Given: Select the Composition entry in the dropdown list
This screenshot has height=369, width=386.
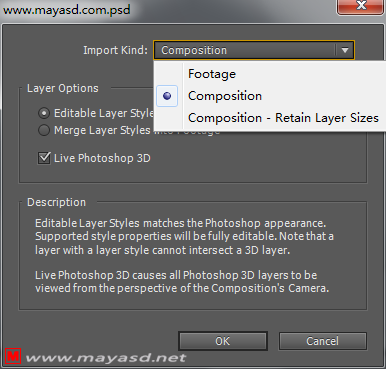Looking at the screenshot, I should tap(225, 96).
